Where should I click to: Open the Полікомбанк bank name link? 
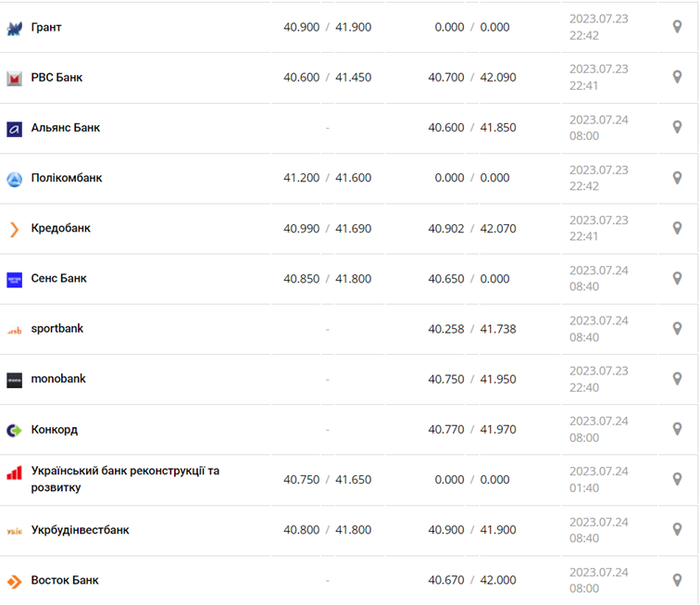[x=67, y=178]
